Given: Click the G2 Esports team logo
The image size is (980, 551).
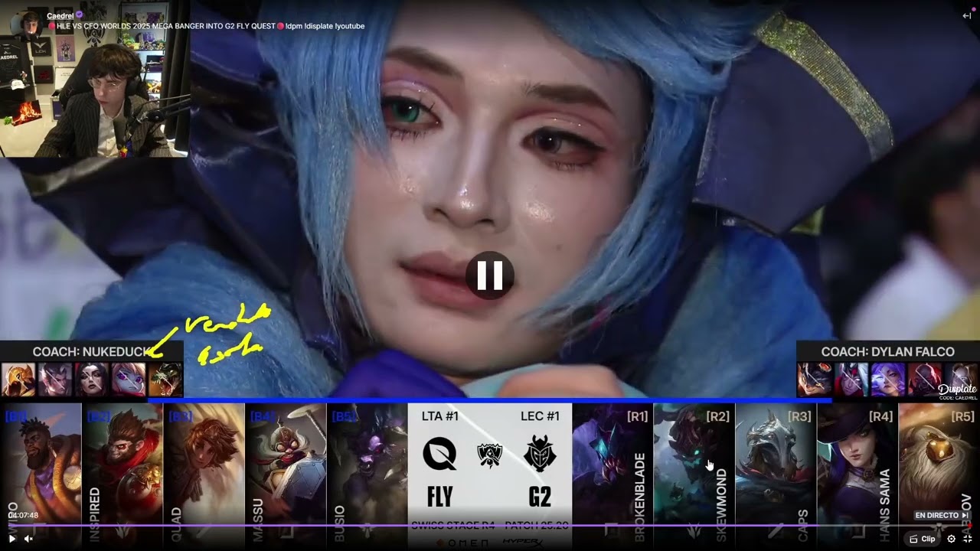Looking at the screenshot, I should [x=540, y=455].
